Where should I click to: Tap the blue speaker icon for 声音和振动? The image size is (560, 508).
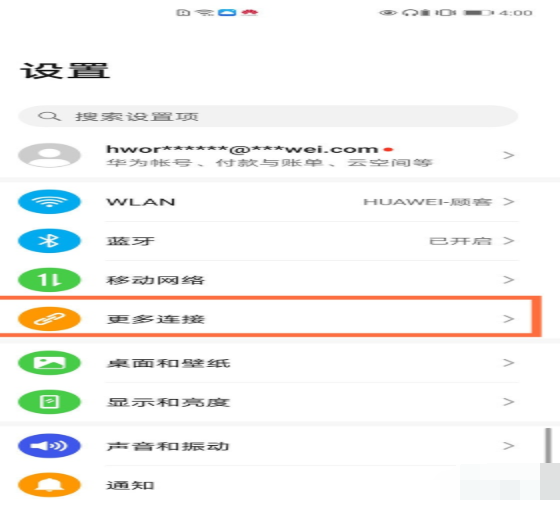tap(49, 446)
